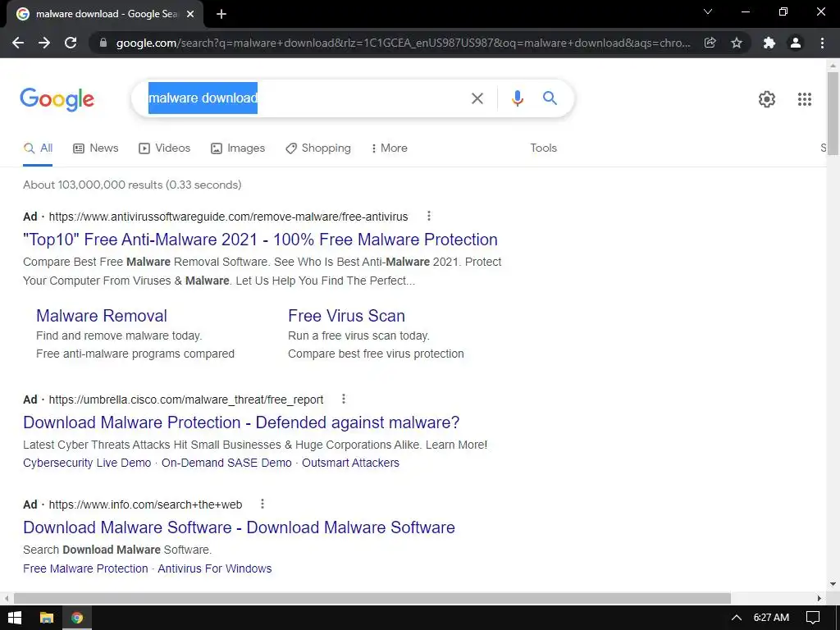This screenshot has width=840, height=630.
Task: Click the Chrome address bar URL
Action: [403, 43]
